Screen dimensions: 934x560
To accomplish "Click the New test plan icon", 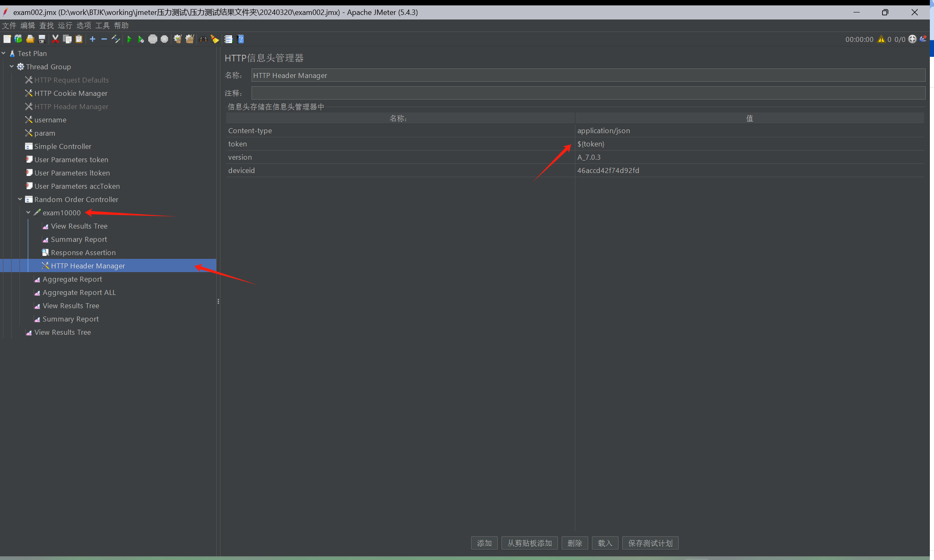I will tap(7, 39).
